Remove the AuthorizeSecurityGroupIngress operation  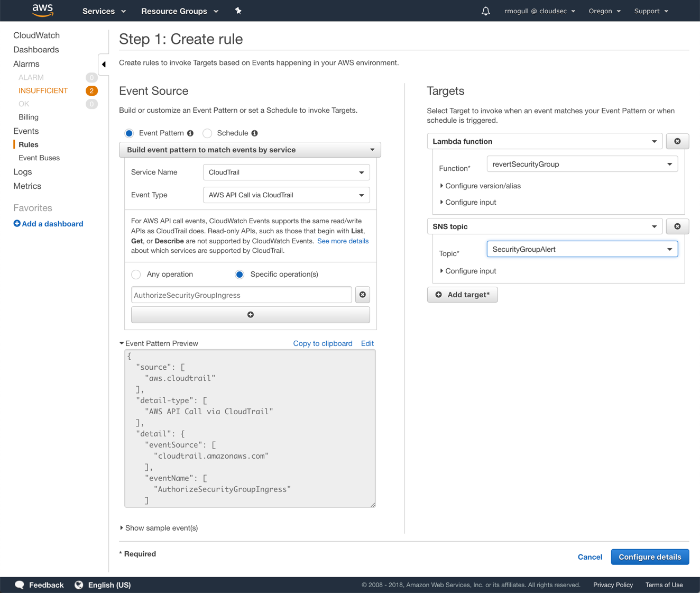pyautogui.click(x=363, y=295)
